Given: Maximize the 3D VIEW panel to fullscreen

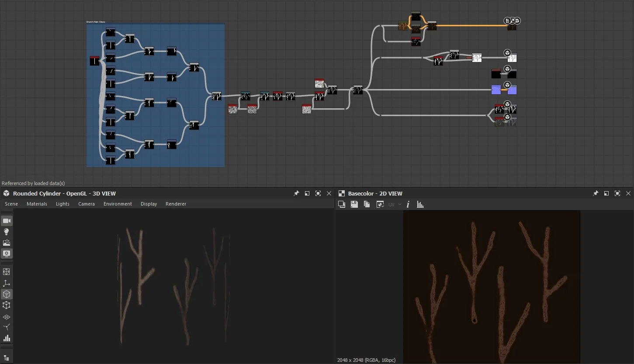Looking at the screenshot, I should (x=318, y=193).
